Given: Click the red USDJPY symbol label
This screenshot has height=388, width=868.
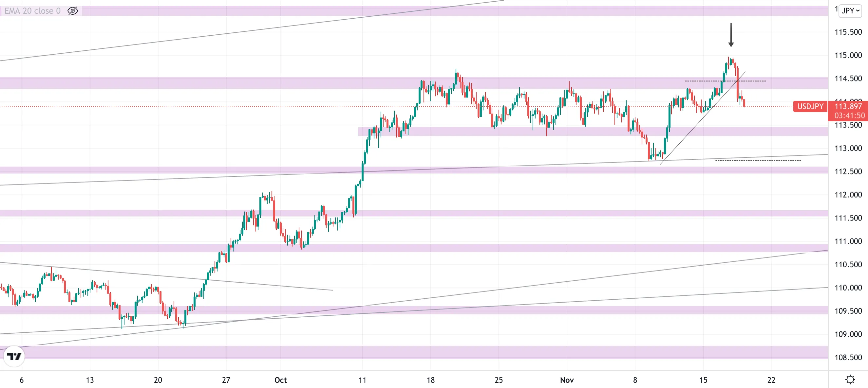Looking at the screenshot, I should coord(810,106).
